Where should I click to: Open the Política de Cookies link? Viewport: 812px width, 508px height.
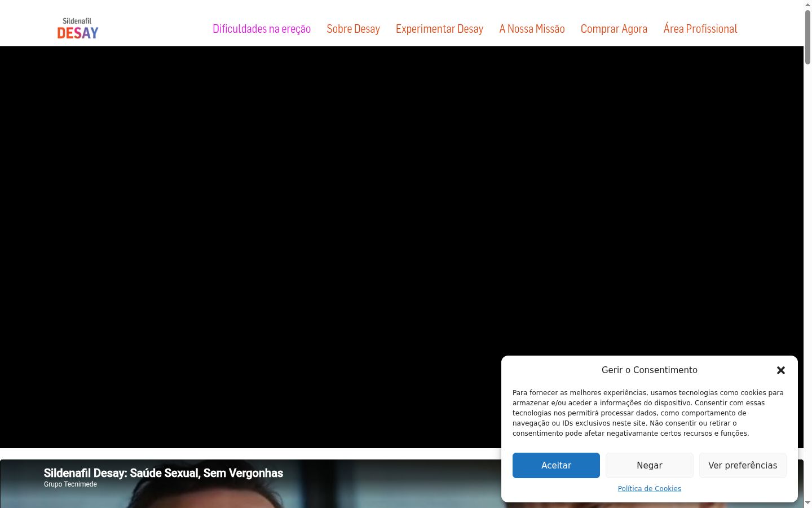tap(650, 489)
